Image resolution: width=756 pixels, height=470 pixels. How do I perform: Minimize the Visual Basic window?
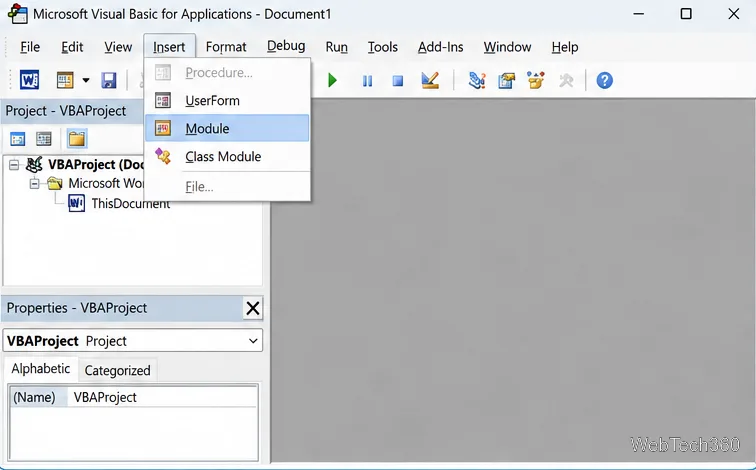pyautogui.click(x=639, y=14)
